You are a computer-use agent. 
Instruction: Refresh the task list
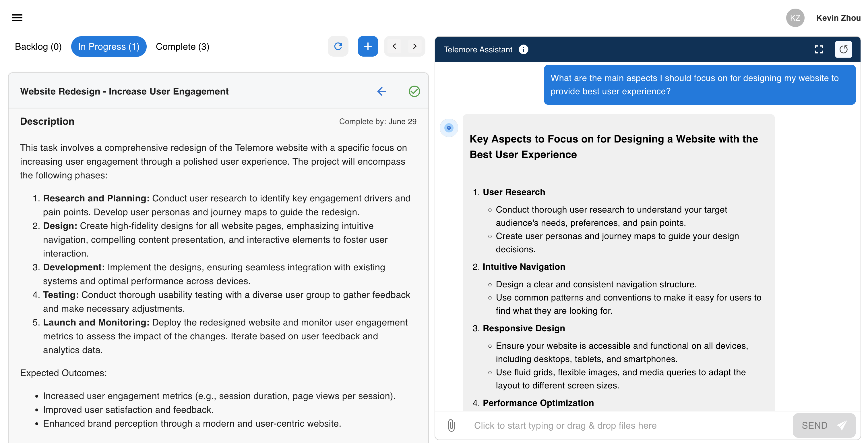click(338, 46)
